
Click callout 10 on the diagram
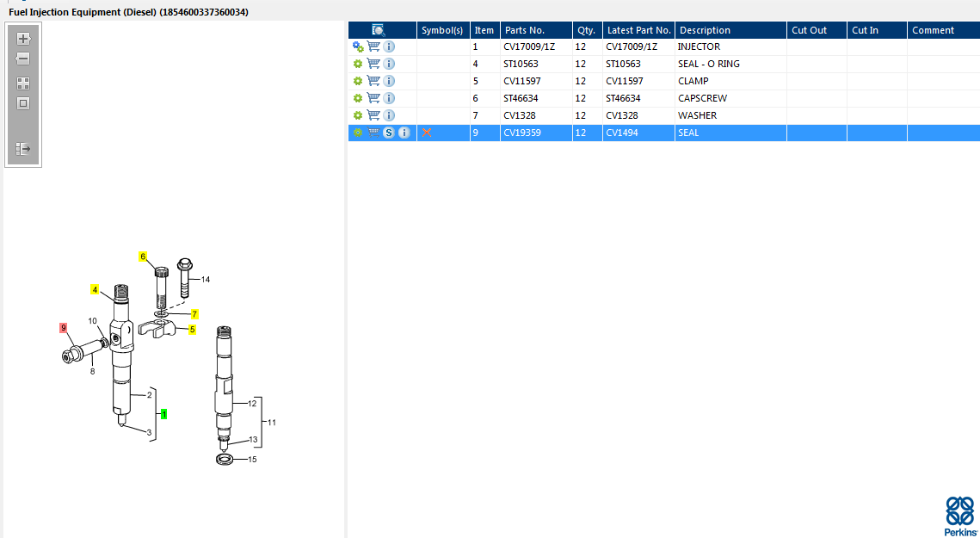[x=92, y=321]
